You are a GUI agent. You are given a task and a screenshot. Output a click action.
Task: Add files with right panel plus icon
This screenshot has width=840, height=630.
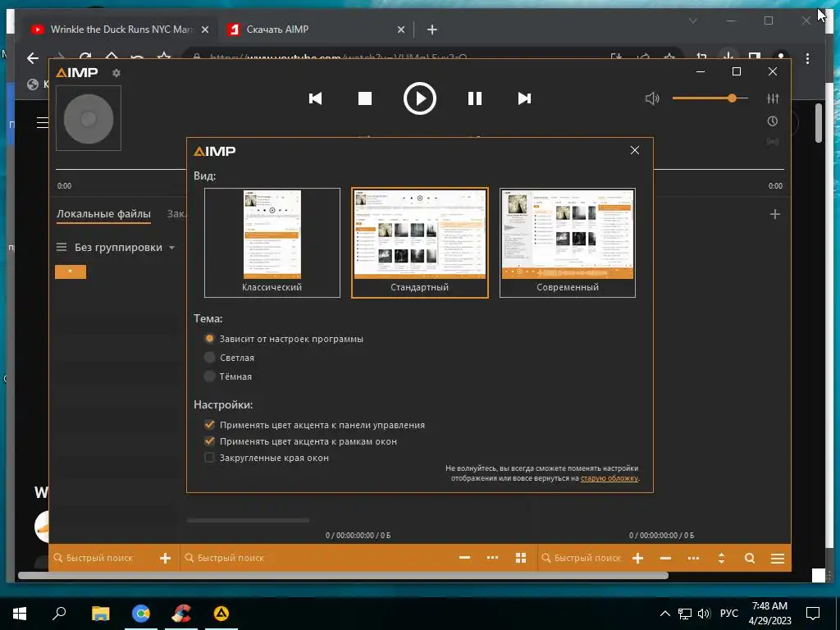pyautogui.click(x=637, y=558)
